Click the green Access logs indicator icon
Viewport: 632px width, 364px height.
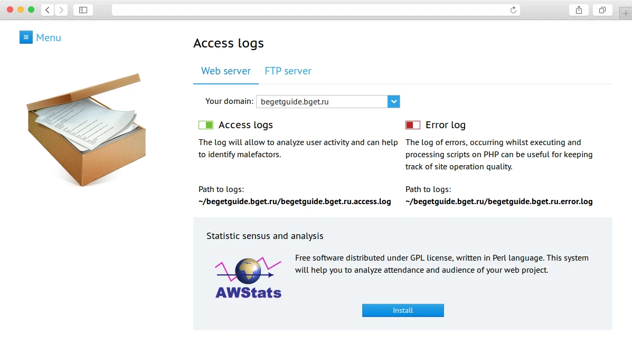click(x=206, y=124)
